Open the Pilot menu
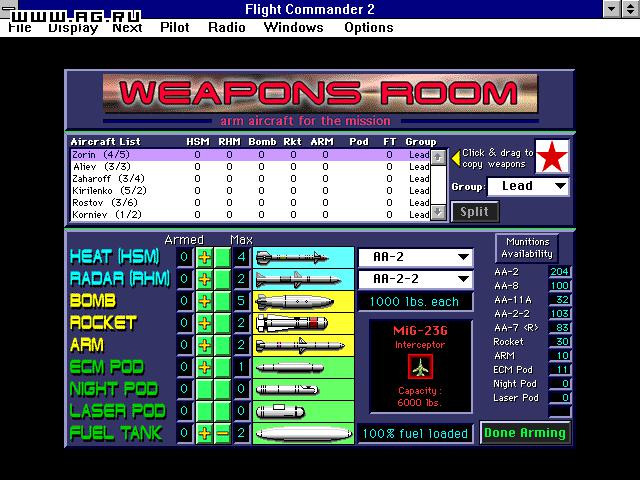The image size is (640, 480). [175, 28]
